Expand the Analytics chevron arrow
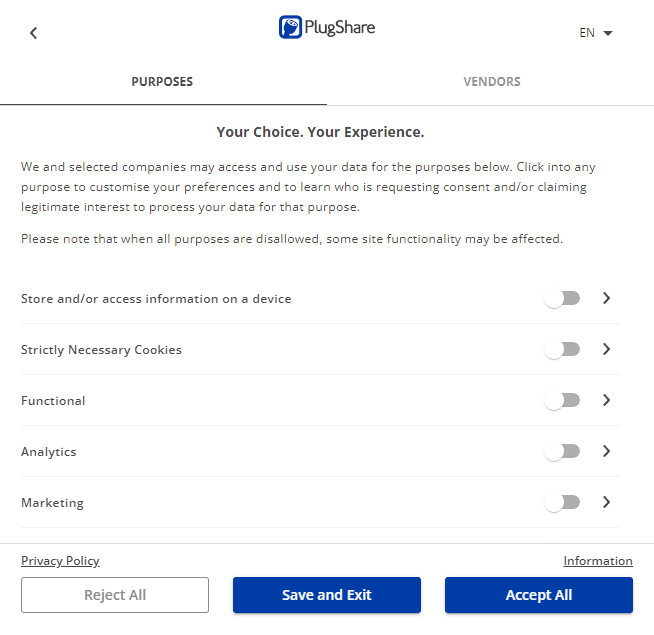 (x=607, y=451)
